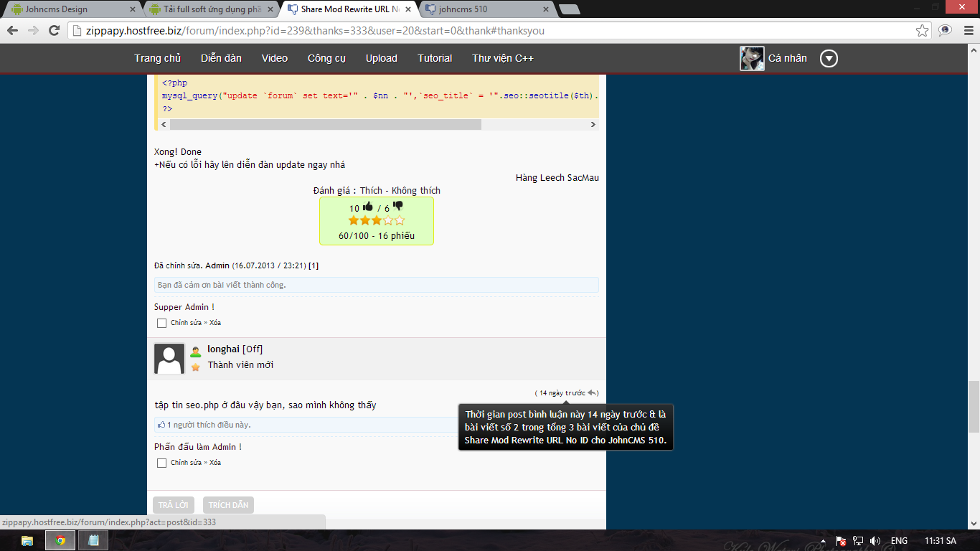Show hidden system tray icons

tap(822, 541)
